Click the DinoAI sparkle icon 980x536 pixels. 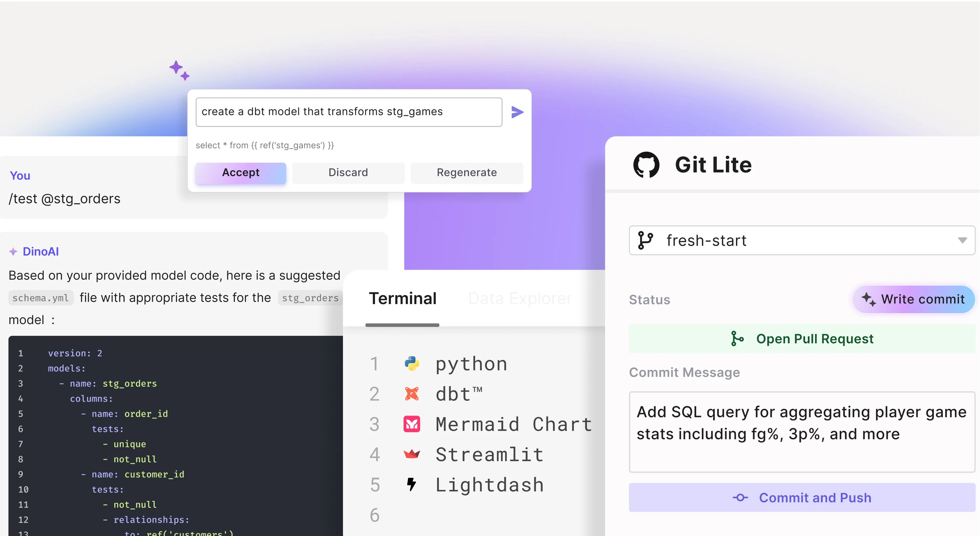(x=13, y=251)
